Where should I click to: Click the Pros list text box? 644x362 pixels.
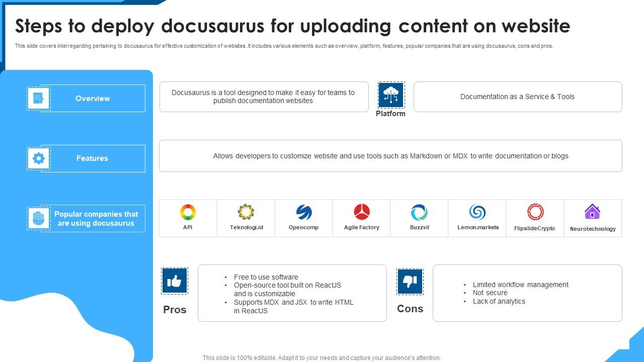292,293
